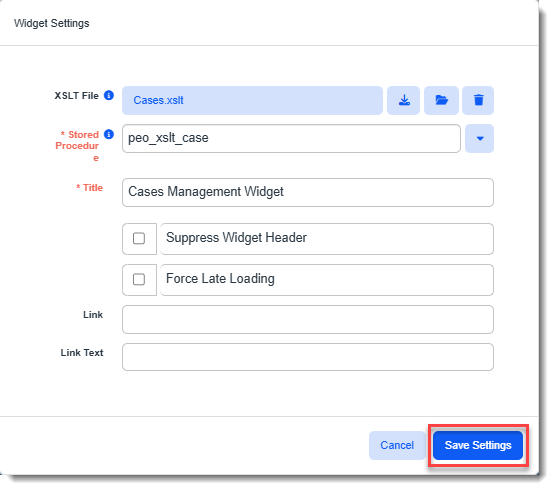
Task: Open the Stored Procedure dropdown arrow
Action: [479, 138]
